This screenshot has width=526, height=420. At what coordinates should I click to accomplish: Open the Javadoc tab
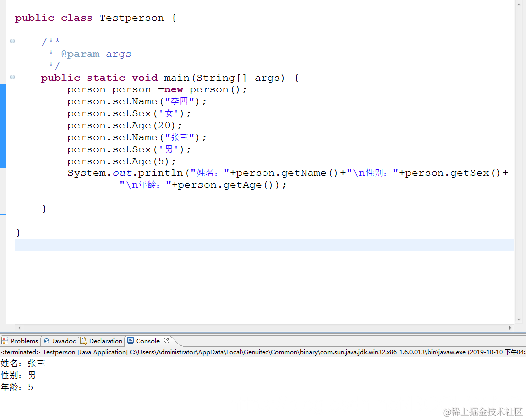click(x=60, y=341)
